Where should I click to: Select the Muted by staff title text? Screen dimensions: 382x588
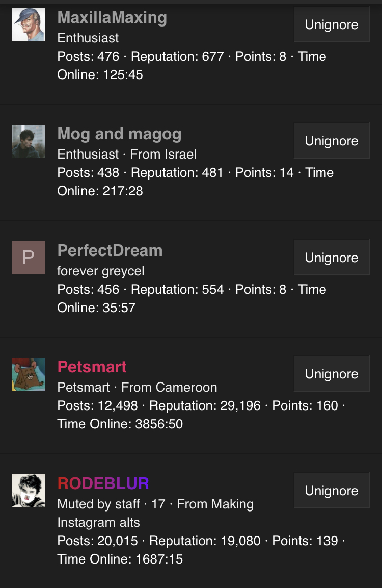(98, 504)
